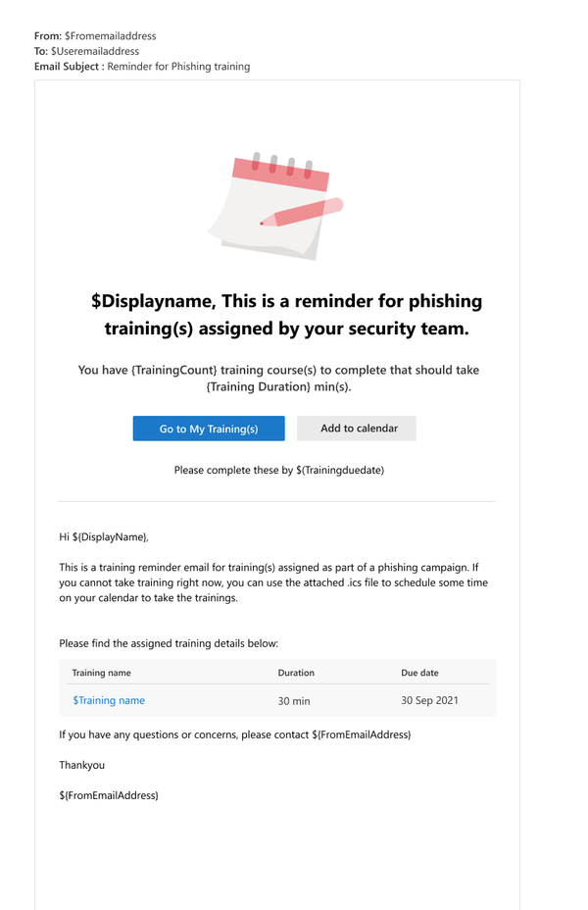
Task: Click the Training name column header
Action: tap(102, 673)
